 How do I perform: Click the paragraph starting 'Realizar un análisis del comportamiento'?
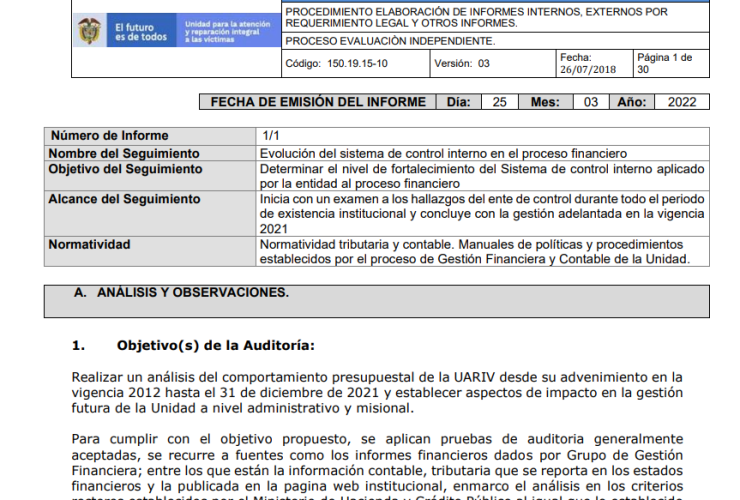[377, 392]
